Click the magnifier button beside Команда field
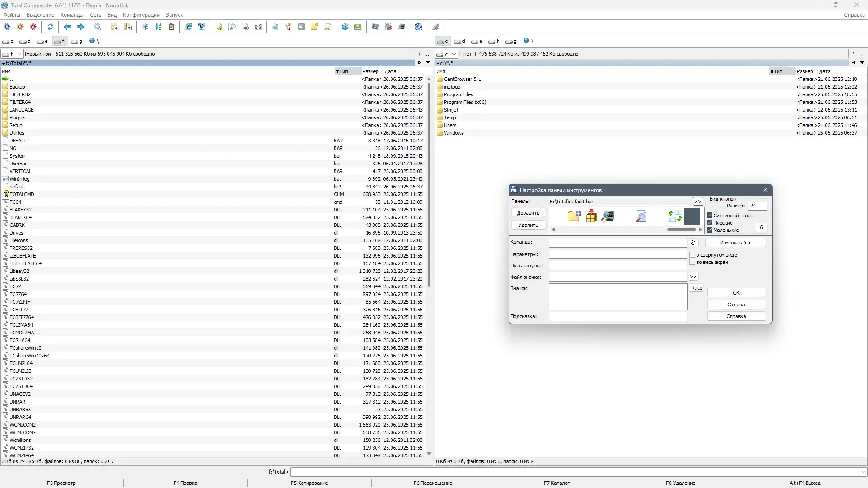Image resolution: width=868 pixels, height=488 pixels. coord(693,243)
